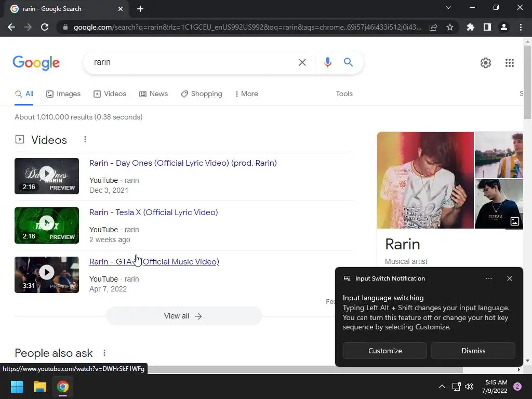The width and height of the screenshot is (532, 399).
Task: Open Input Switch Notification options
Action: [488, 278]
